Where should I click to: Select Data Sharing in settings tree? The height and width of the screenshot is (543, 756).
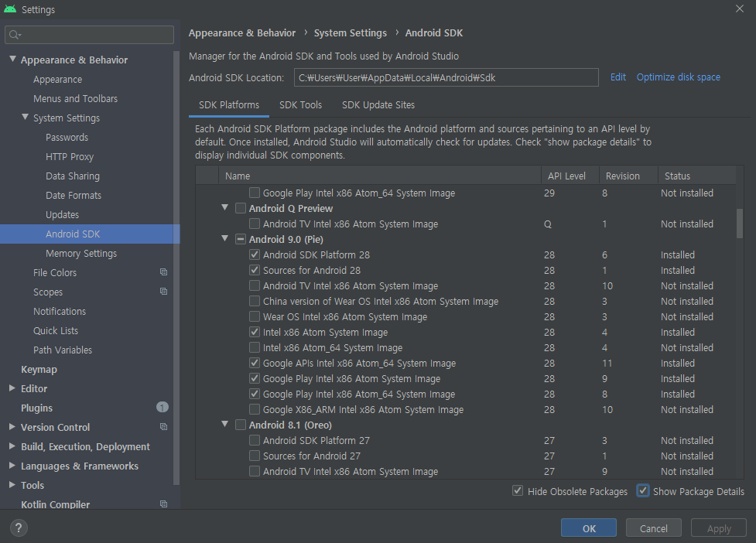click(x=72, y=176)
